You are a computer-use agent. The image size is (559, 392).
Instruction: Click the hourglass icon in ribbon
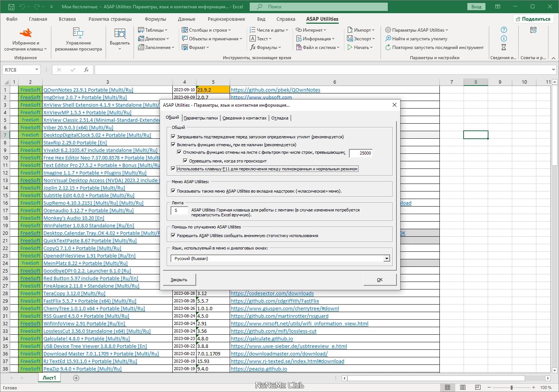tap(504, 47)
